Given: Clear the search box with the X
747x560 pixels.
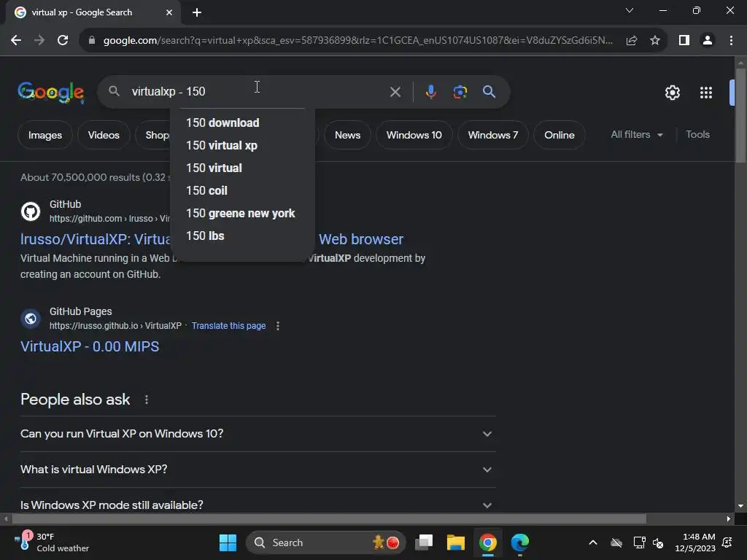Looking at the screenshot, I should click(395, 91).
